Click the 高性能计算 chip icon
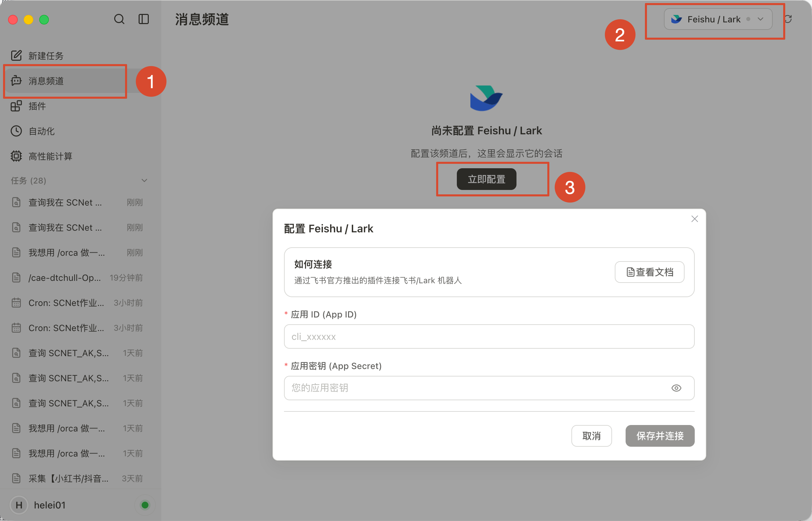This screenshot has width=812, height=521. tap(16, 156)
